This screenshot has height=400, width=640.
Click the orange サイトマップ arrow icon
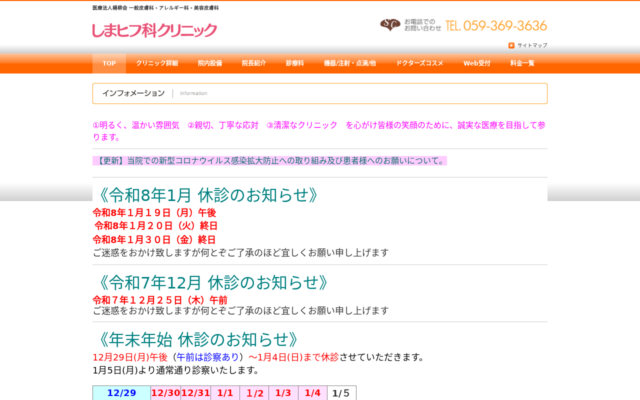[x=511, y=45]
